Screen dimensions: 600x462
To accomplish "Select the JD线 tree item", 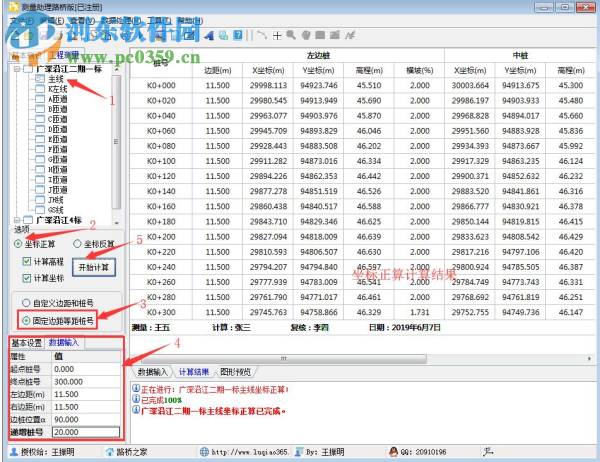I will 55,200.
